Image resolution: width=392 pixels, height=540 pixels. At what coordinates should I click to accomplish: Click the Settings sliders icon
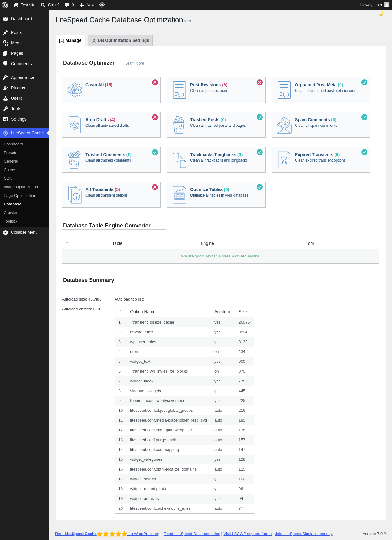(x=6, y=119)
